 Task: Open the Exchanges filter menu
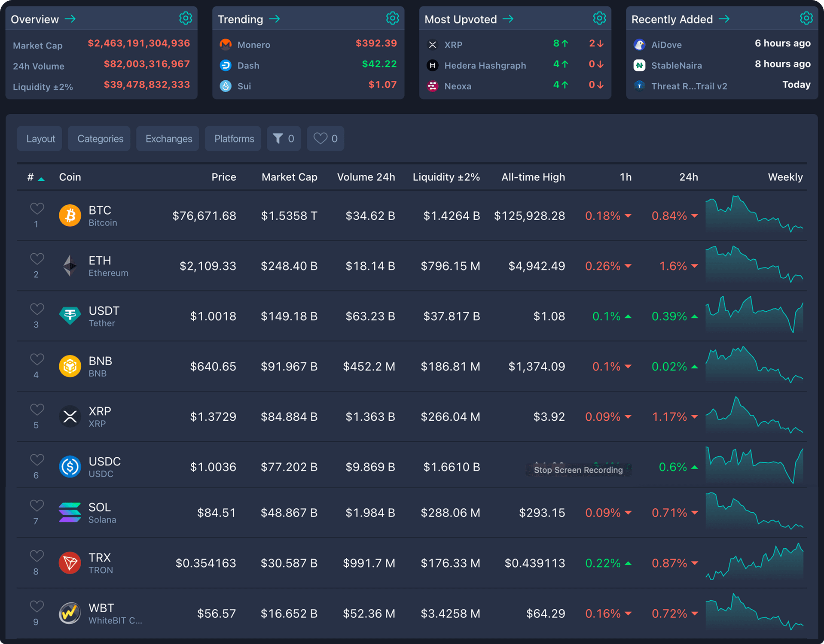coord(168,139)
